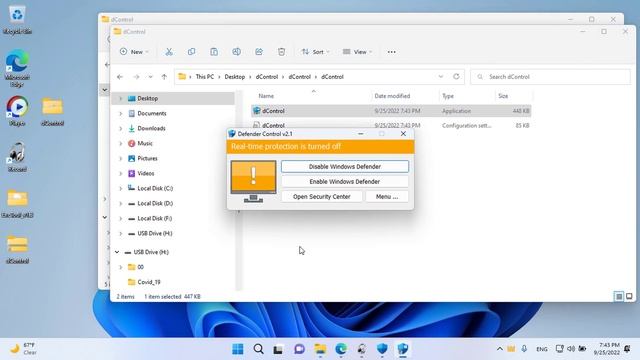This screenshot has width=640, height=360.
Task: Open the See more ellipsis menu
Action: (391, 52)
